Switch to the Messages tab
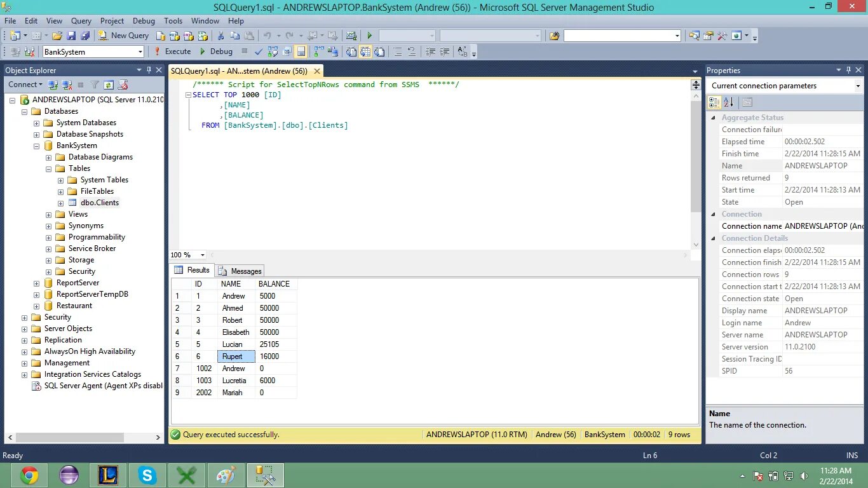This screenshot has height=488, width=868. (240, 271)
